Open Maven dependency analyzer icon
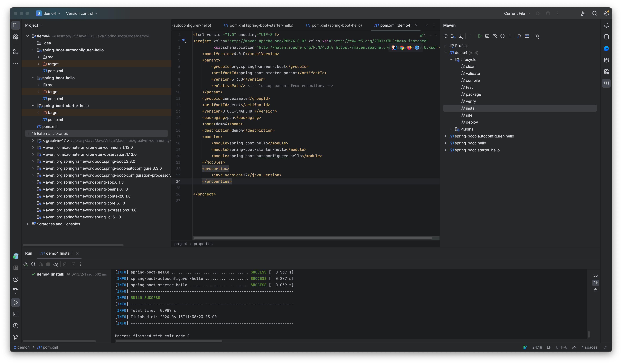 (519, 36)
